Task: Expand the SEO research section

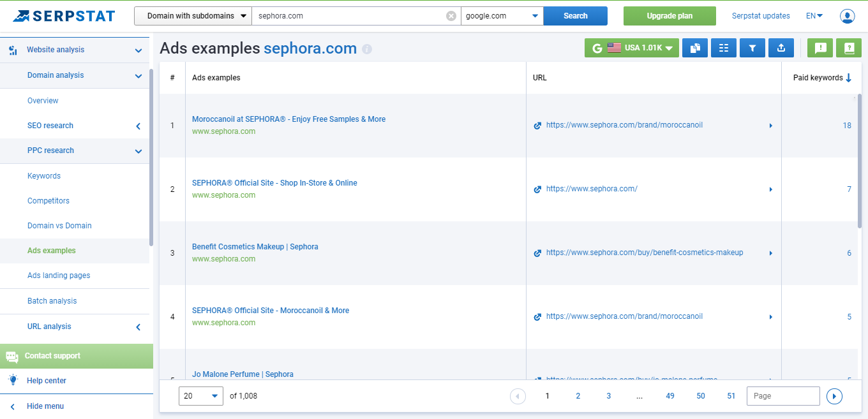Action: click(138, 126)
